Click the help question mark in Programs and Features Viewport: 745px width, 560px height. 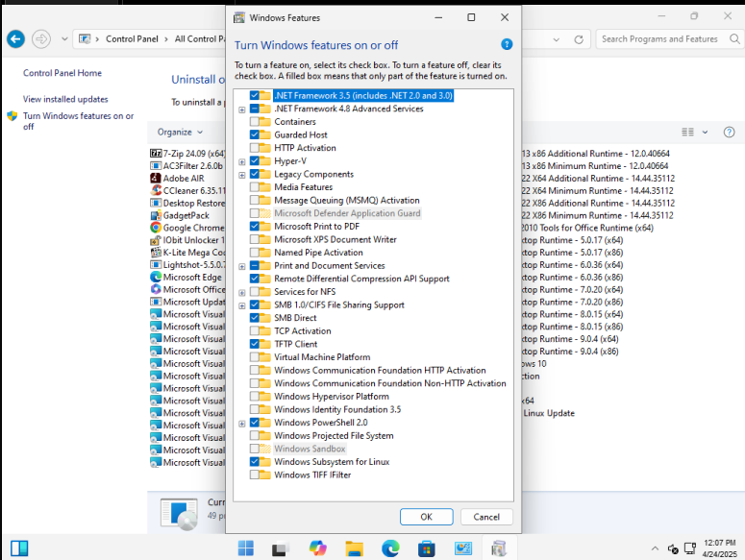click(x=729, y=132)
